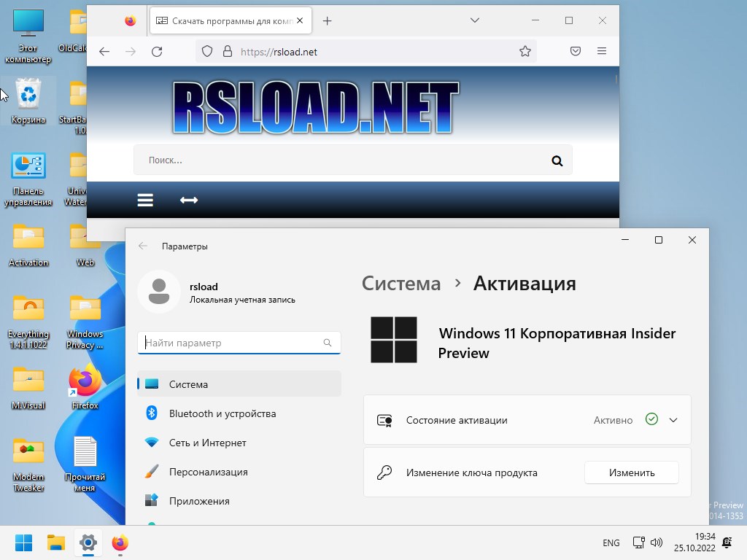Click the search magnifier in Найти параметр box

[x=328, y=343]
